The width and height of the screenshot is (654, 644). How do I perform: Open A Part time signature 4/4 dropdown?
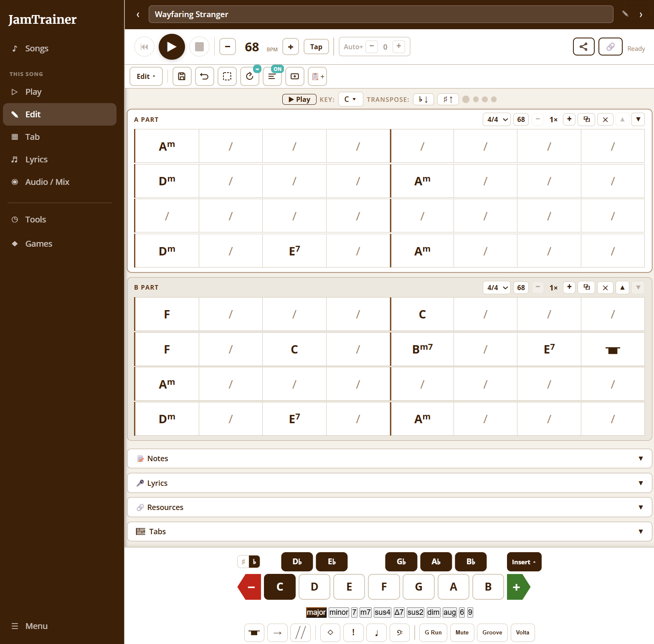click(497, 119)
